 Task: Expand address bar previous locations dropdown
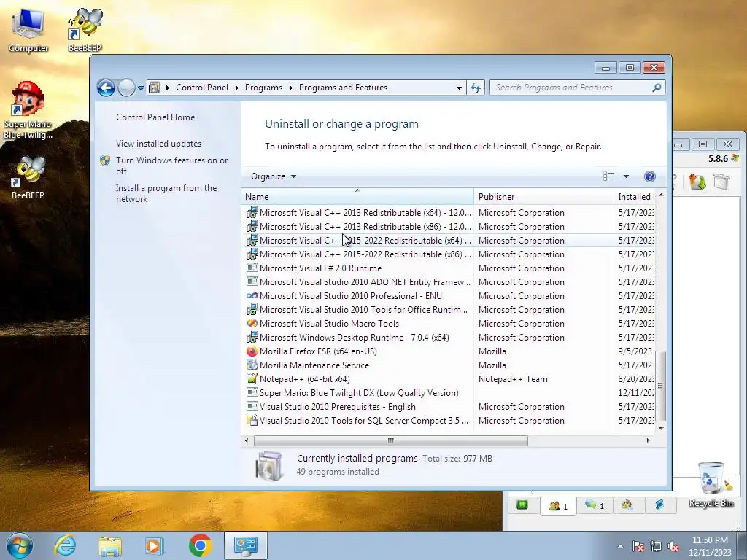pyautogui.click(x=459, y=87)
